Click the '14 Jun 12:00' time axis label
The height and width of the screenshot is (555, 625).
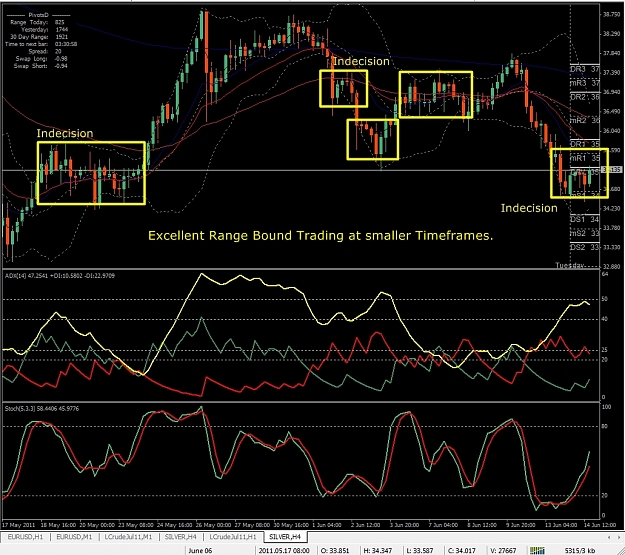pos(600,525)
